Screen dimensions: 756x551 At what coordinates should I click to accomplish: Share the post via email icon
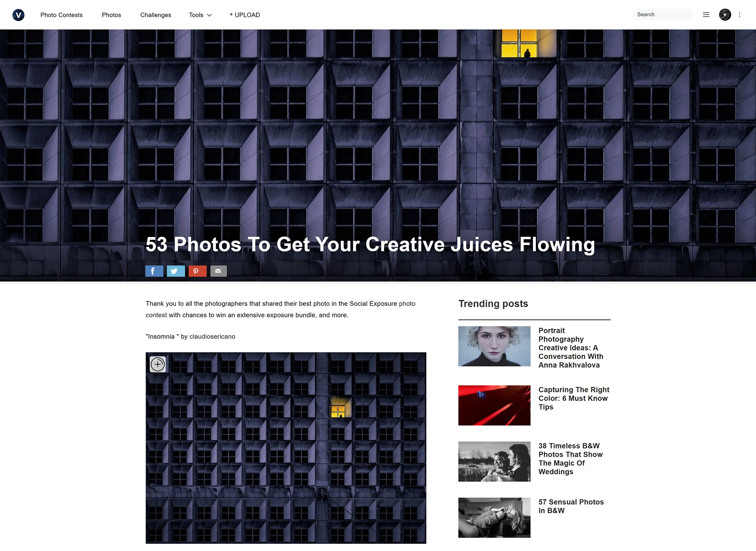tap(219, 271)
